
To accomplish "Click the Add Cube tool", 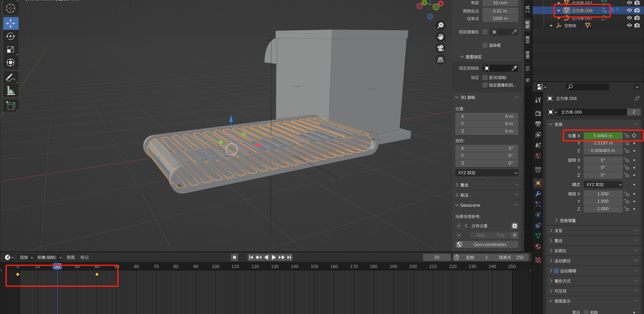I will coord(10,106).
